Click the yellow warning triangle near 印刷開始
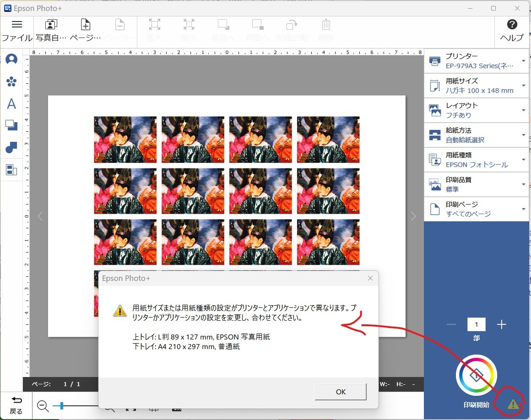Image resolution: width=531 pixels, height=420 pixels. coord(513,404)
